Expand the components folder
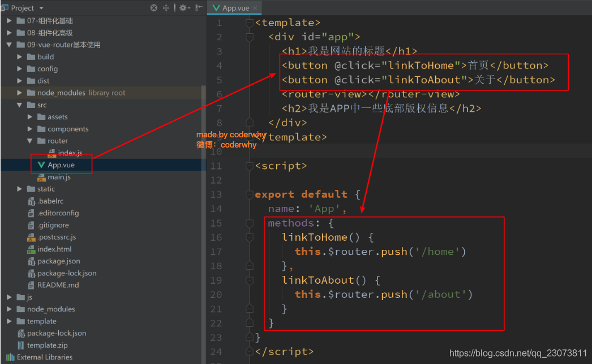This screenshot has width=592, height=364. click(x=29, y=129)
